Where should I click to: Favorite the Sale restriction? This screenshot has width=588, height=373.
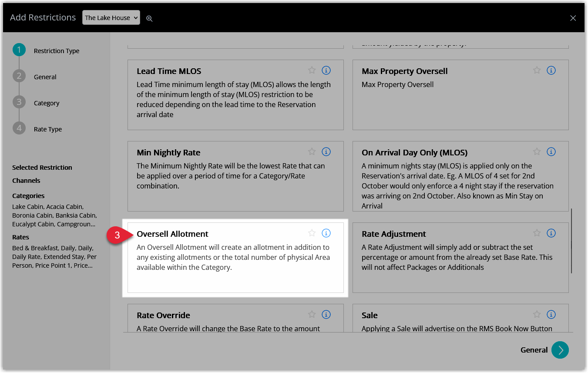pos(537,314)
